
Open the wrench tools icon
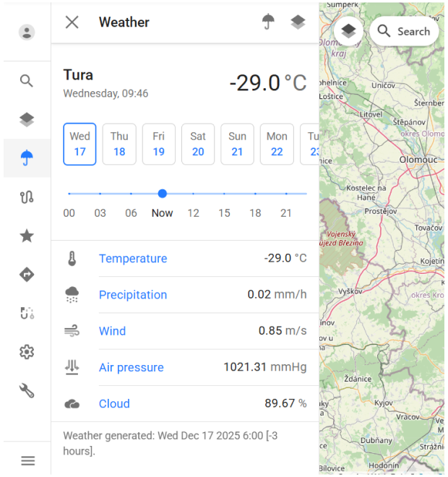[27, 391]
